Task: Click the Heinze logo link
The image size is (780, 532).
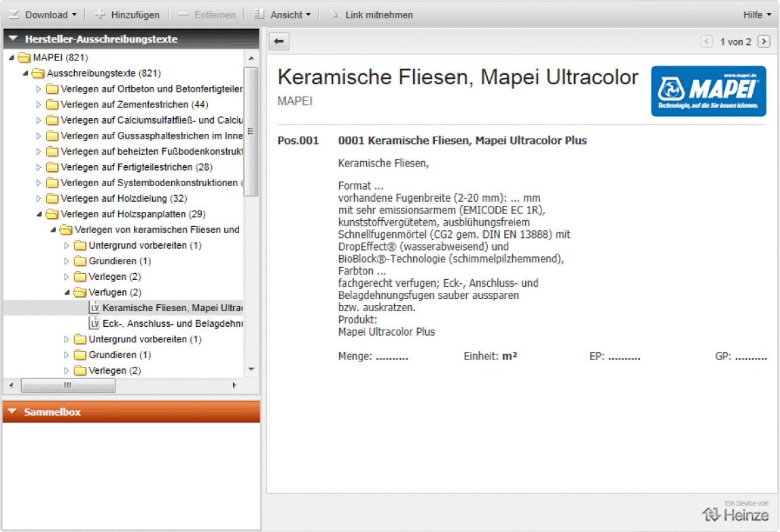Action: (x=735, y=514)
